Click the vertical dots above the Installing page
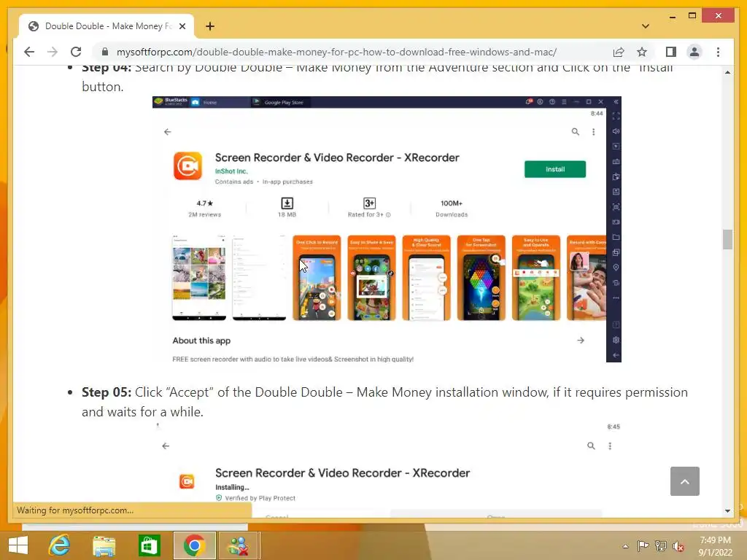747x560 pixels. 610,446
